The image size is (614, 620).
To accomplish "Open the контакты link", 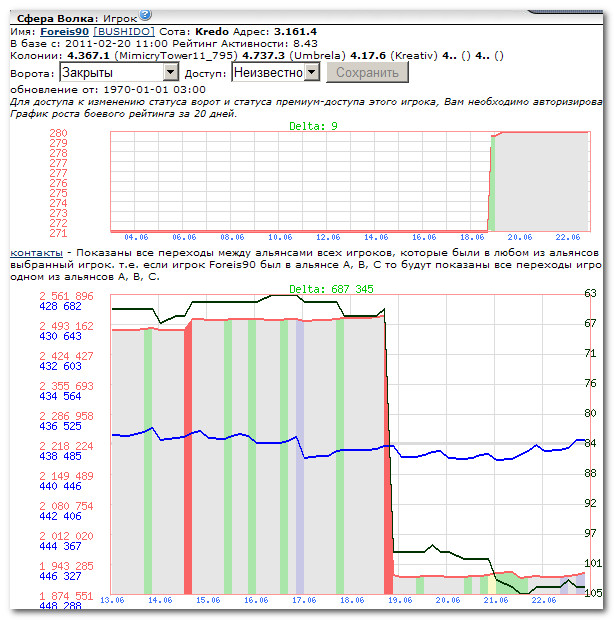I will (36, 253).
